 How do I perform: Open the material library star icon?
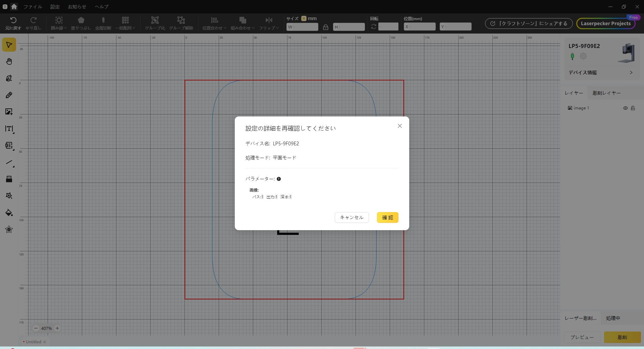pyautogui.click(x=9, y=230)
